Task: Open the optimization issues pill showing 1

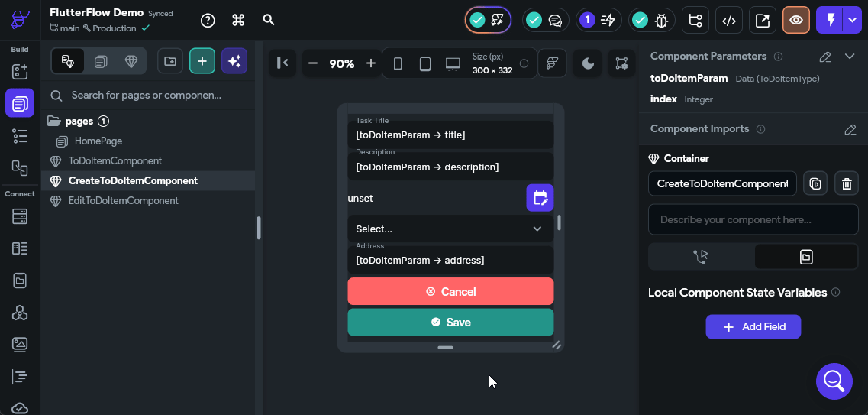Action: [599, 21]
